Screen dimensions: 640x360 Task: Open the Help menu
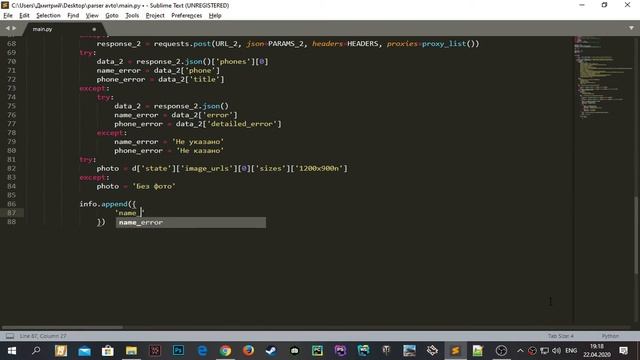(x=215, y=16)
